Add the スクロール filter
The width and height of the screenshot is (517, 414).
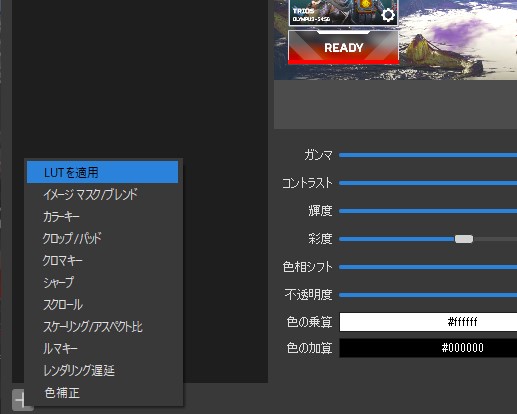click(x=102, y=304)
